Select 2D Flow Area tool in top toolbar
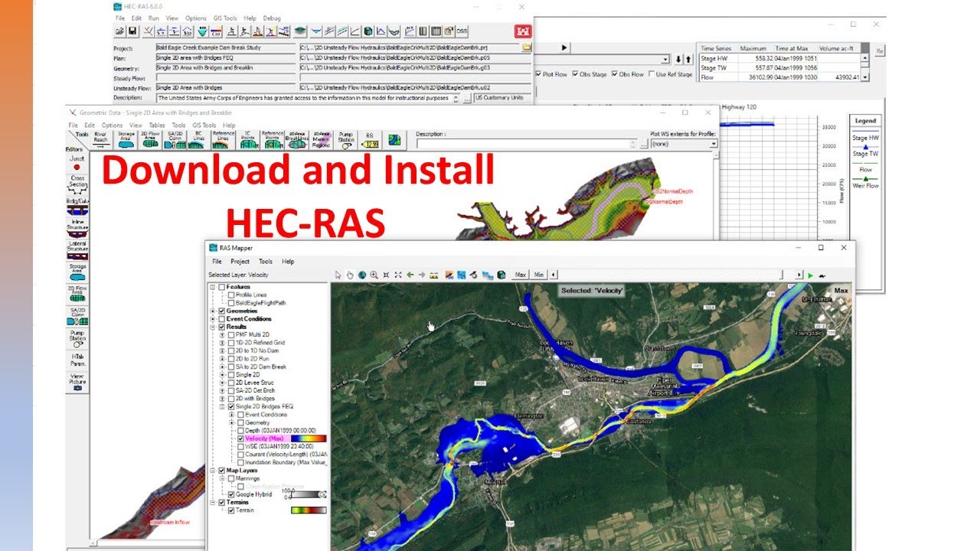The height and width of the screenshot is (551, 980). (150, 139)
